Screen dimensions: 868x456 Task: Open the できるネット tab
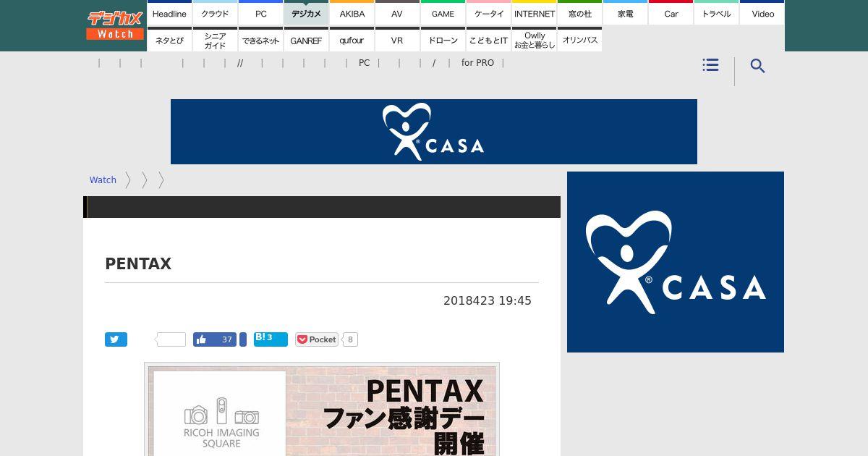[x=260, y=40]
